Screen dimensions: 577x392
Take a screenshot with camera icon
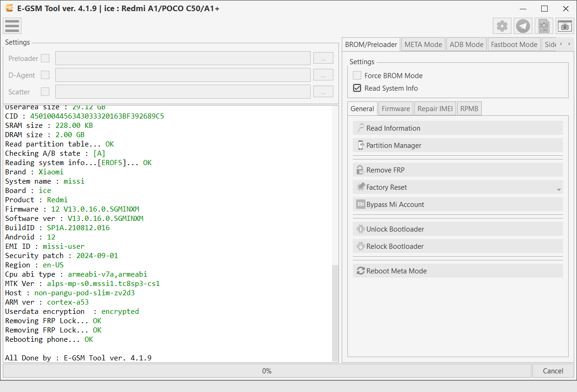coord(565,26)
